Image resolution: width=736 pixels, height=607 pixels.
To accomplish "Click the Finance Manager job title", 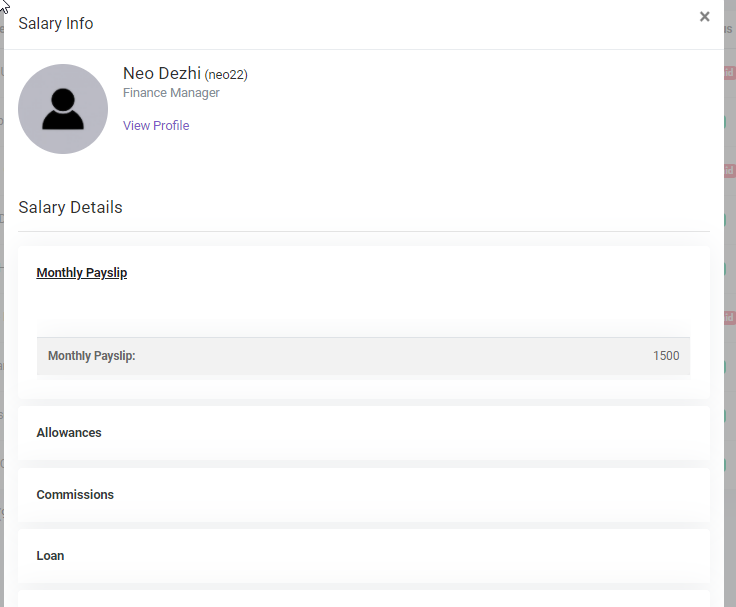I will pos(171,93).
